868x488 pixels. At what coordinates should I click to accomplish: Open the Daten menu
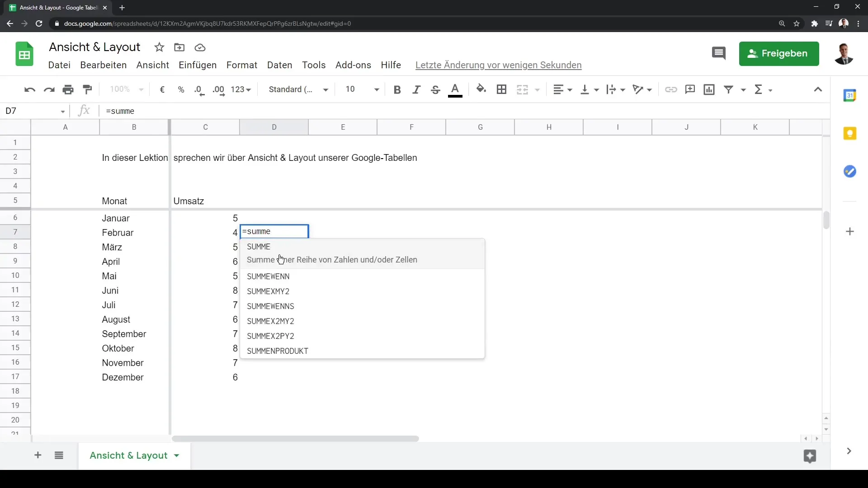click(x=280, y=65)
